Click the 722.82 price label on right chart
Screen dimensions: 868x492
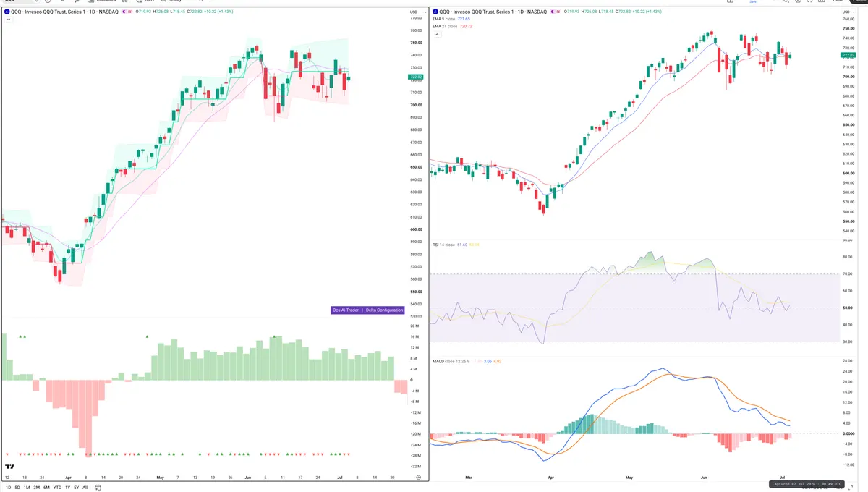(847, 55)
